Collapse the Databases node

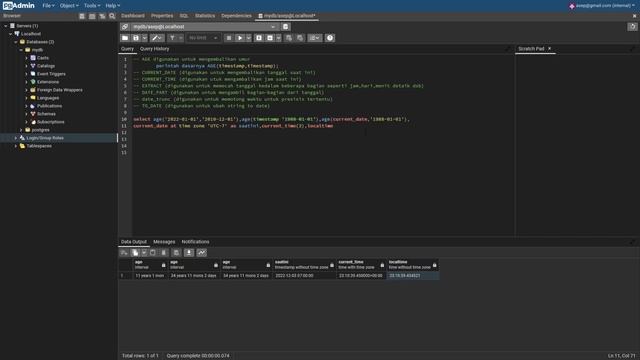click(x=16, y=42)
